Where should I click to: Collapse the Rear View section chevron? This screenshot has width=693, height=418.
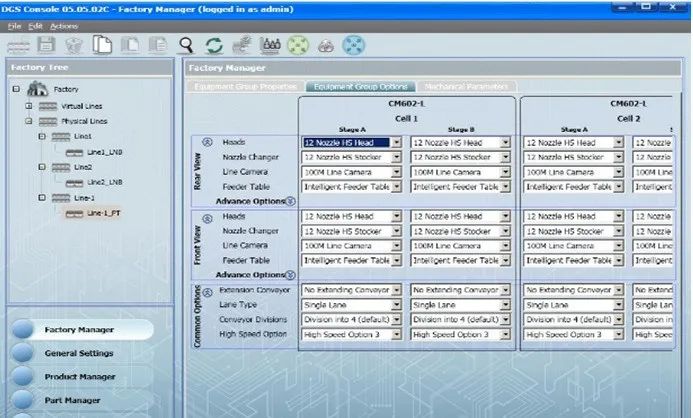[x=207, y=143]
